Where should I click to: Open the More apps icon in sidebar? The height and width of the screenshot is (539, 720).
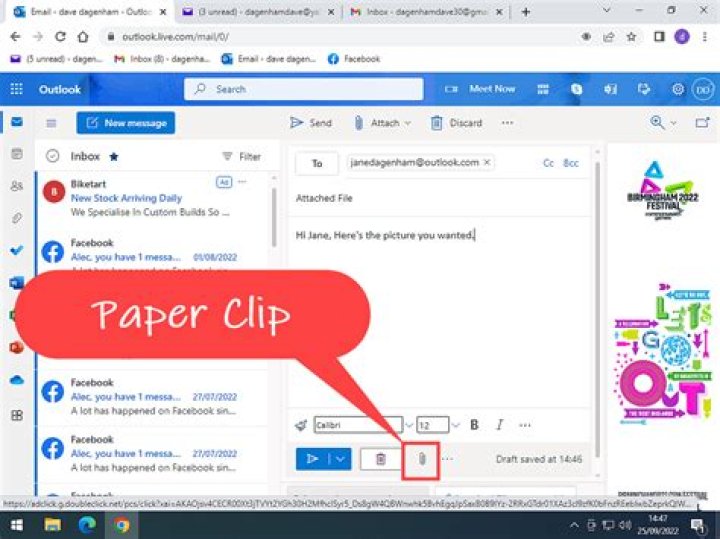pyautogui.click(x=17, y=415)
